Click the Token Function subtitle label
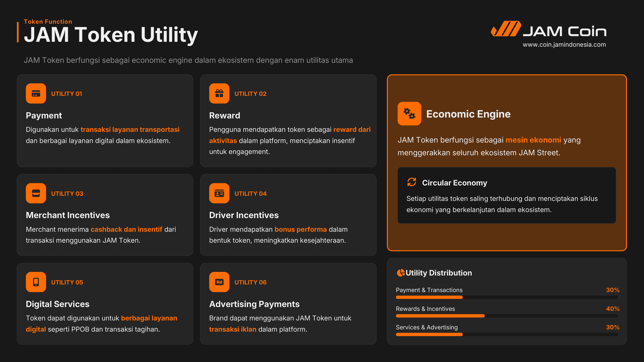The image size is (644, 362). (48, 21)
